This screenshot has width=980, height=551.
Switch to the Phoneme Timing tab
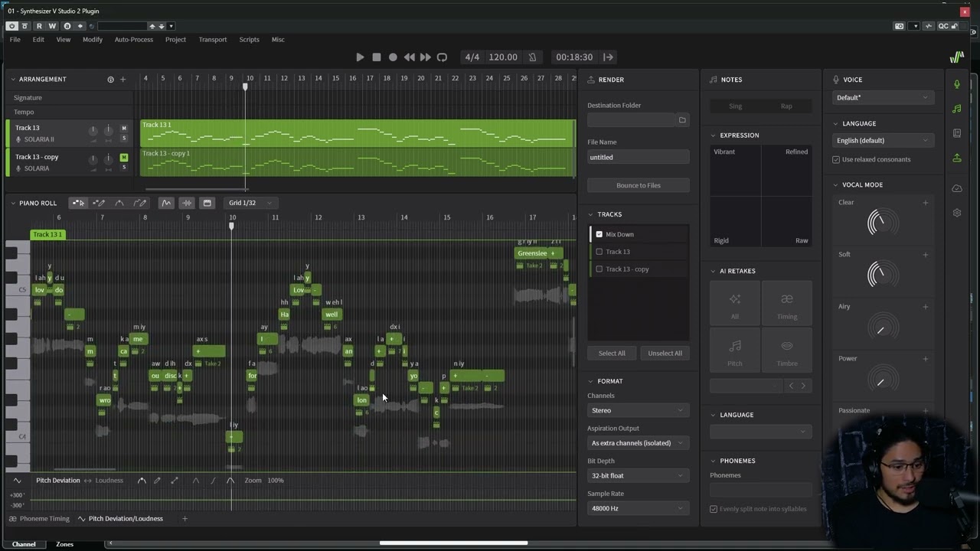pos(39,519)
